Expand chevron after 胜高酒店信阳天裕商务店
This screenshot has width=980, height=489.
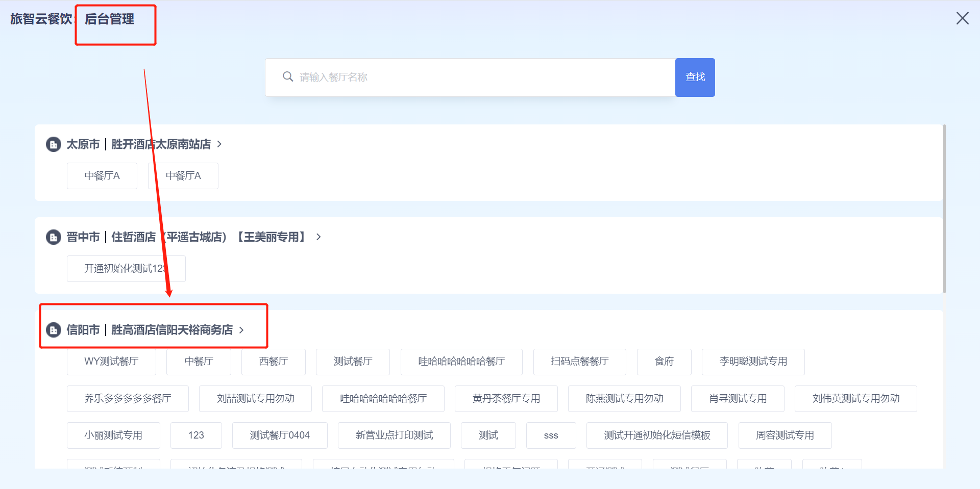[x=241, y=330]
